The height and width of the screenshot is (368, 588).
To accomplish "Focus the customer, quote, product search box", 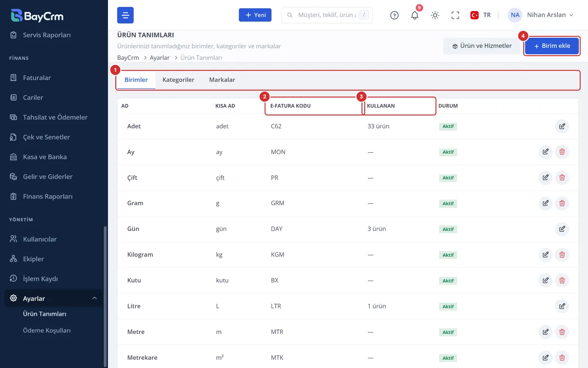I will pyautogui.click(x=327, y=15).
